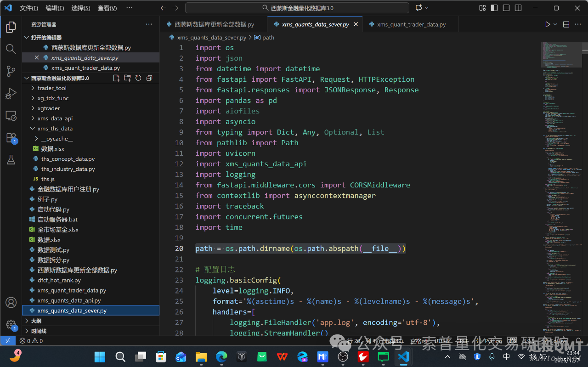Click the command center search box
Viewport: 588px width, 367px height.
click(x=297, y=8)
